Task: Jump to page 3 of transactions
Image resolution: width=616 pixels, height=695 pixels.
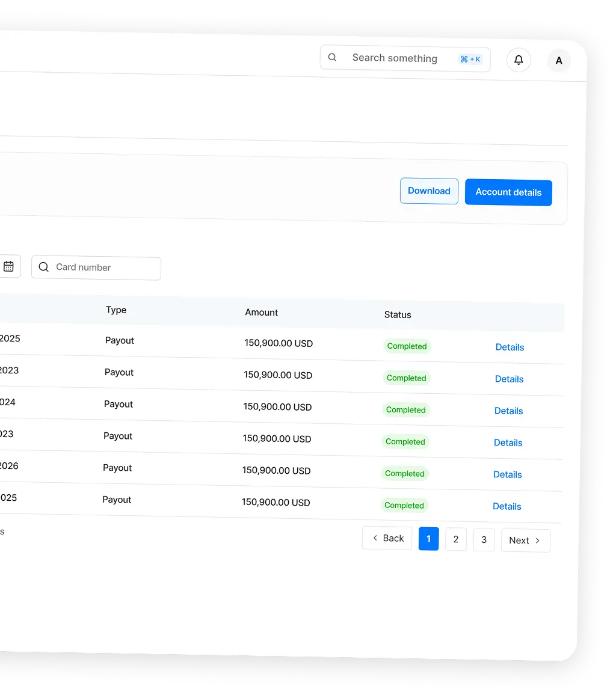Action: click(x=484, y=540)
